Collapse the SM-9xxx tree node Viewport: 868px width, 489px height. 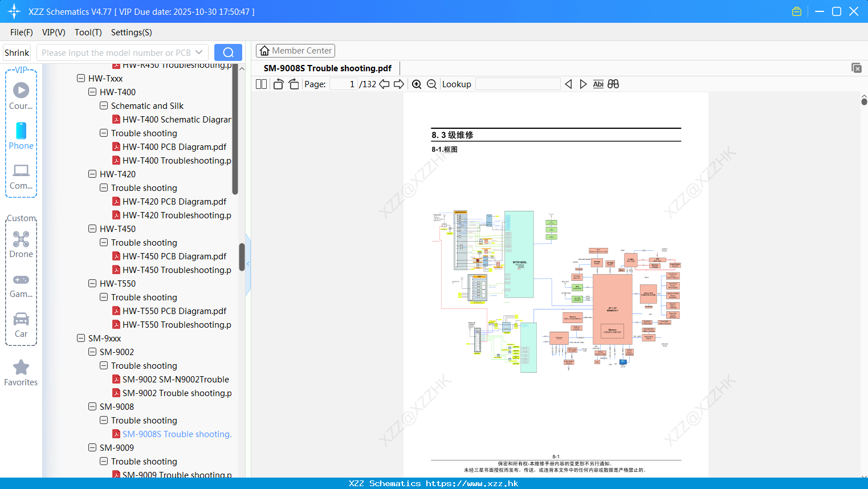click(x=81, y=339)
